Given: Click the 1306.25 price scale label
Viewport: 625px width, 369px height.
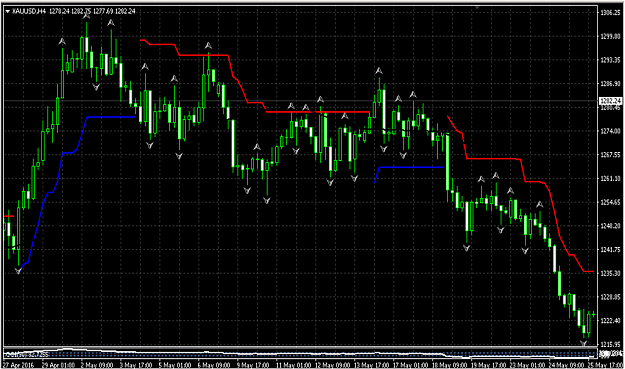Looking at the screenshot, I should pyautogui.click(x=610, y=13).
